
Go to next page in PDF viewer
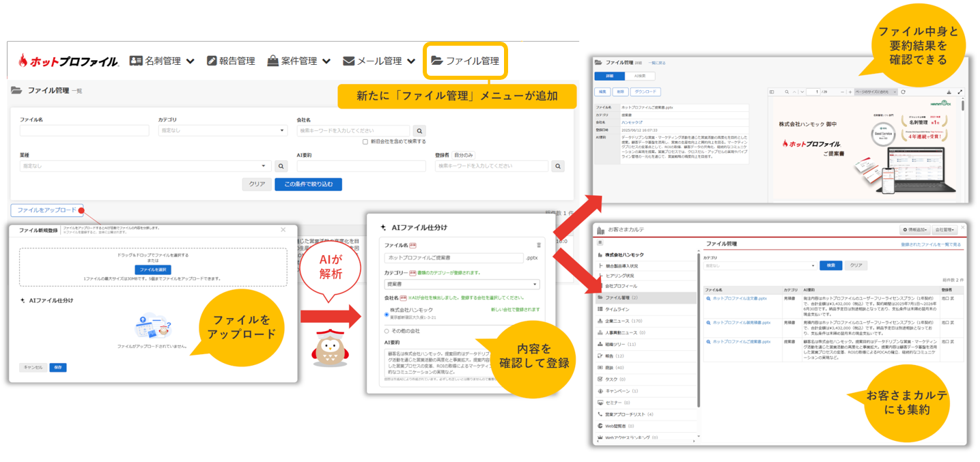coord(802,92)
